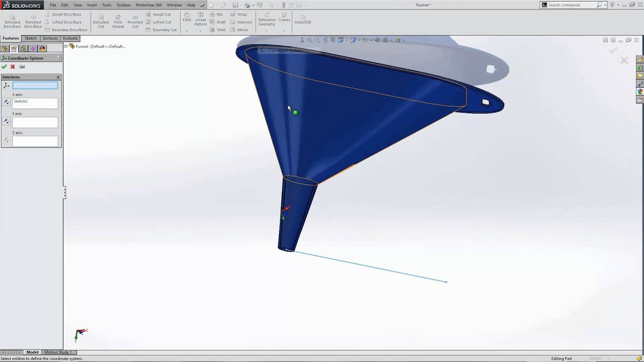Toggle the Instant3D button

303,19
